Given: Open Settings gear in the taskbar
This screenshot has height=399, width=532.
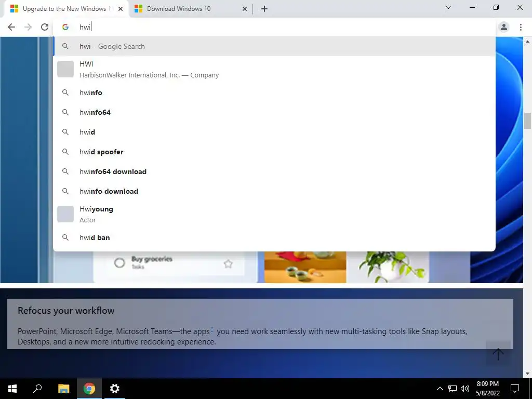Looking at the screenshot, I should [115, 389].
